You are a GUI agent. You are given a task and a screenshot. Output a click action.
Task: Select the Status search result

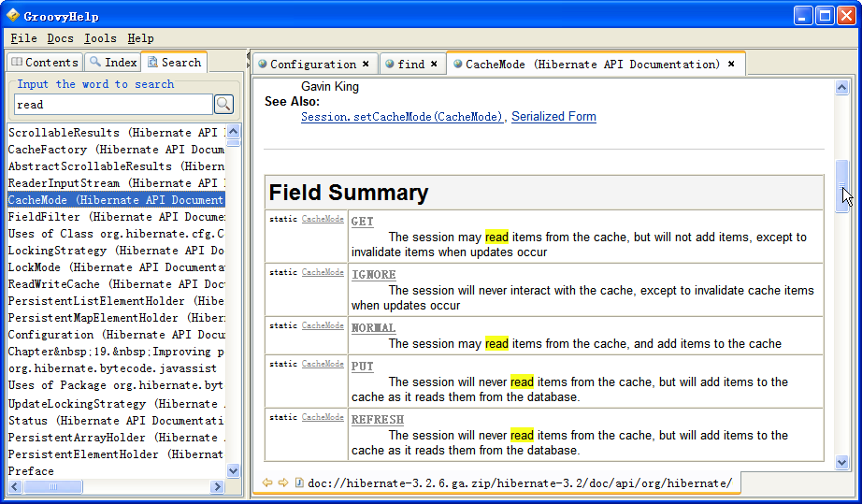[116, 421]
